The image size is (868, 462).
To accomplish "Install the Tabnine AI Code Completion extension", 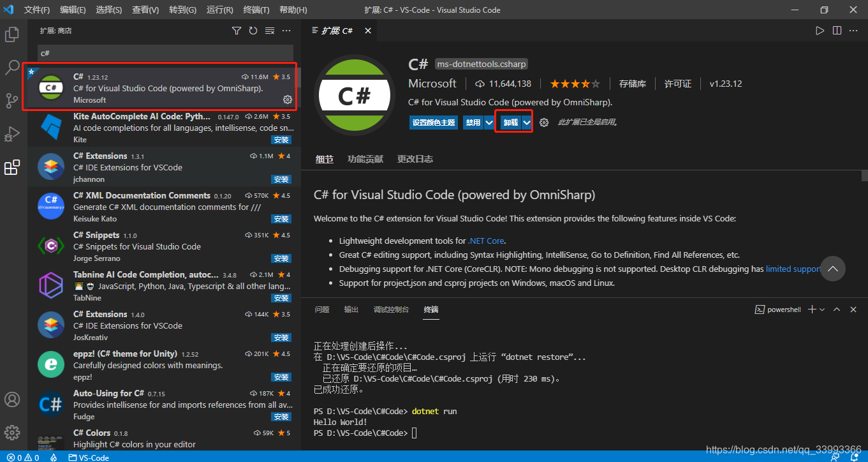I will (281, 298).
